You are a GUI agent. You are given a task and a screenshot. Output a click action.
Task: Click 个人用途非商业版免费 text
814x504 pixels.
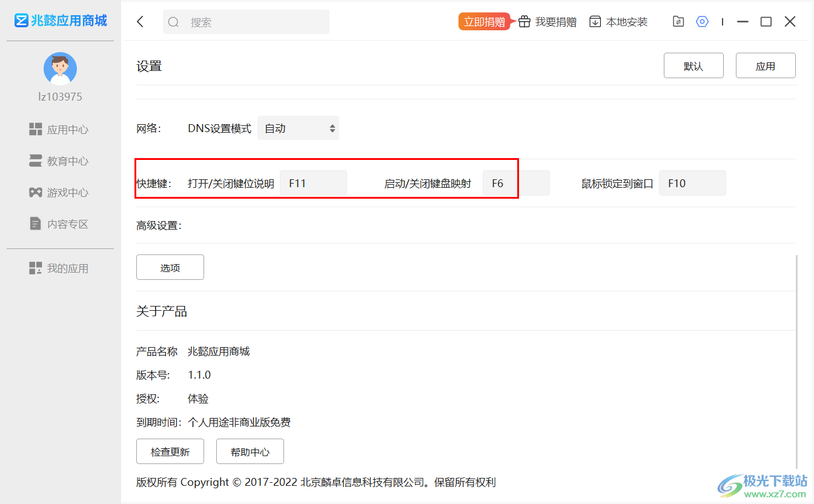point(239,422)
